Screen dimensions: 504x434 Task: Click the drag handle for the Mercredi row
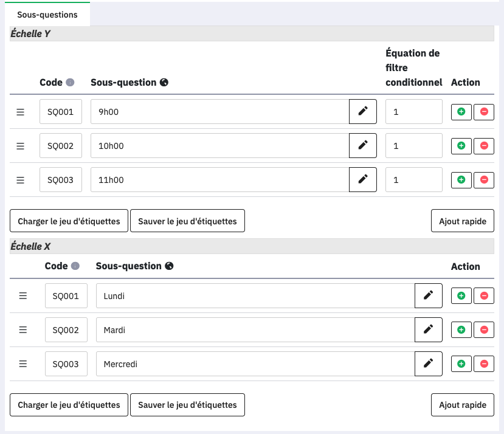[x=23, y=363]
